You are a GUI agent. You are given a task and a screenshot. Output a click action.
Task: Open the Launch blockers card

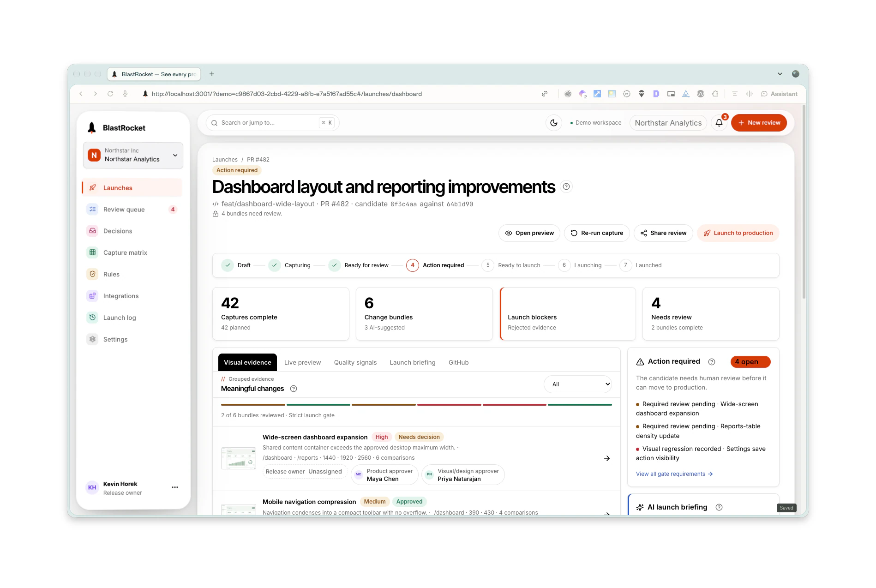coord(568,314)
